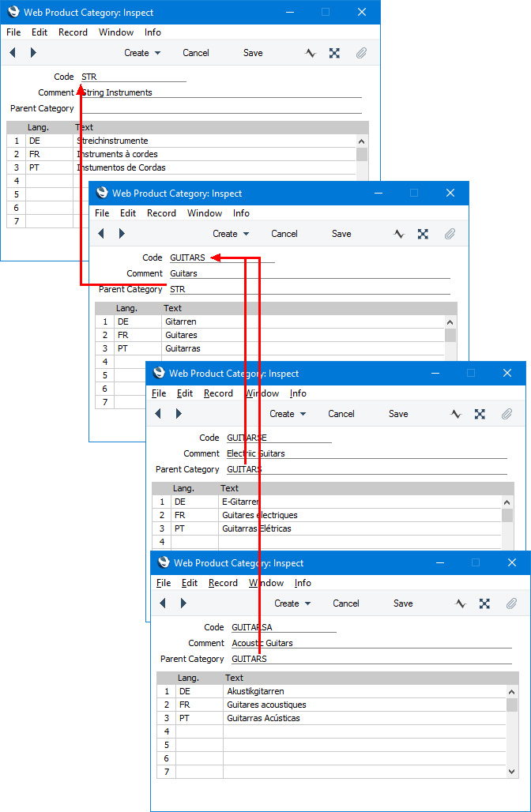Open record history icon in GUITARSE window
Screen dimensions: 531x812
coord(456,414)
